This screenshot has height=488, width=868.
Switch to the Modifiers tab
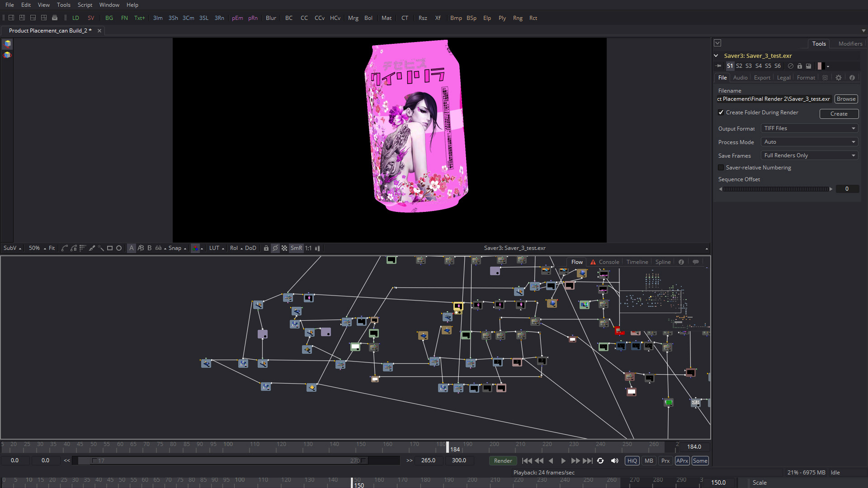point(850,44)
